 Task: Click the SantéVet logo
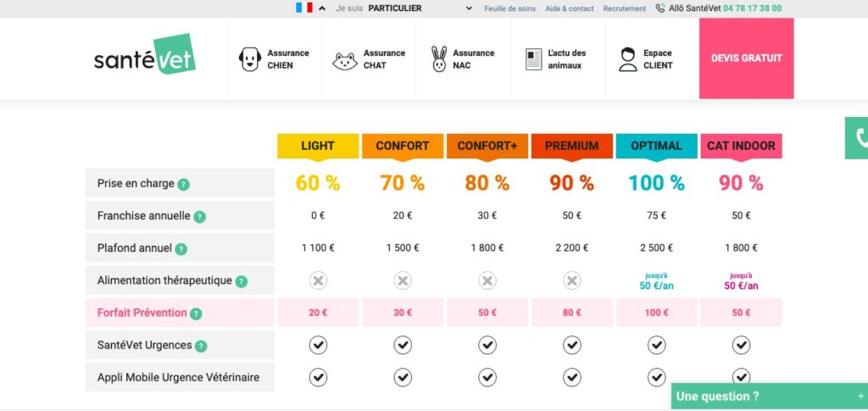[x=145, y=55]
